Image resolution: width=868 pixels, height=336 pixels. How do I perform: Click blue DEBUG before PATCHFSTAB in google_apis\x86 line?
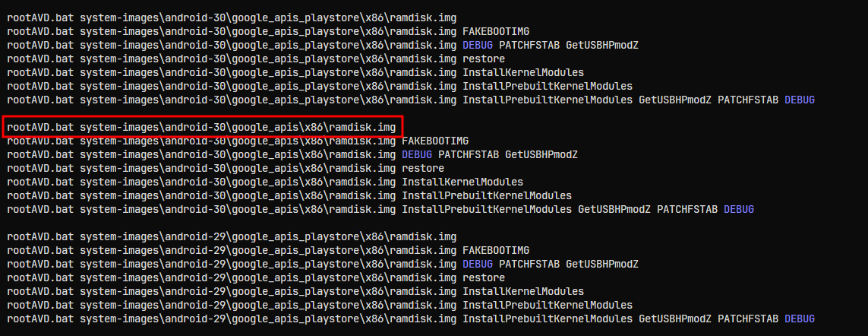(417, 154)
